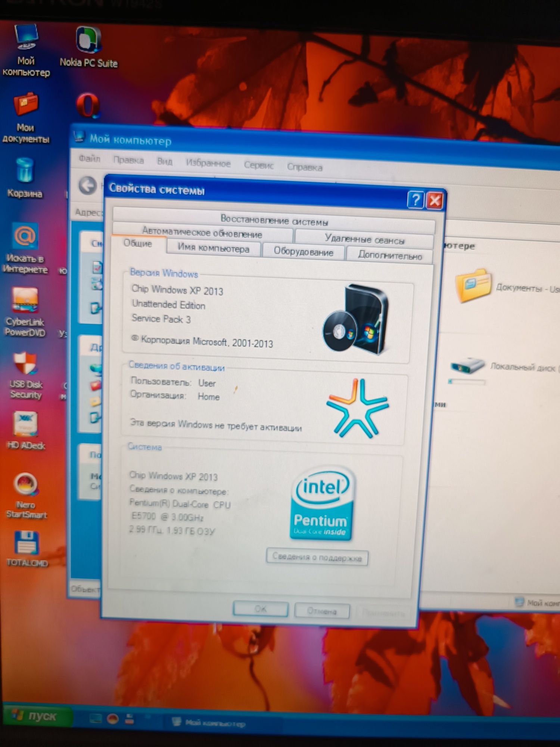Click the Эта версия Windows не требует активации line
The image size is (560, 747).
pyautogui.click(x=216, y=425)
